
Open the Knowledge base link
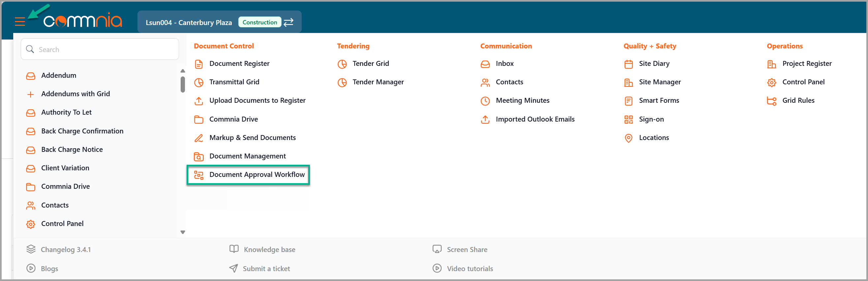(269, 250)
